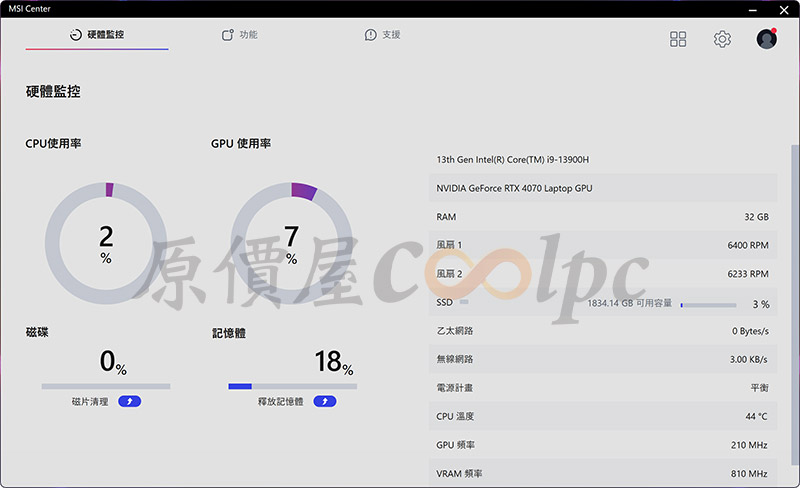
Task: Select the VRAM 頻率 810 MHz value
Action: [749, 474]
